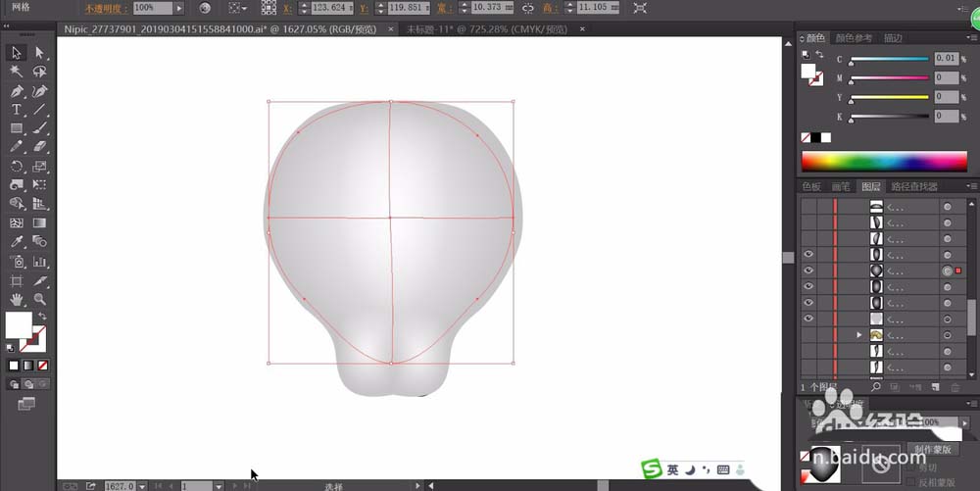
Task: Open the artboard number dropdown
Action: [x=219, y=486]
